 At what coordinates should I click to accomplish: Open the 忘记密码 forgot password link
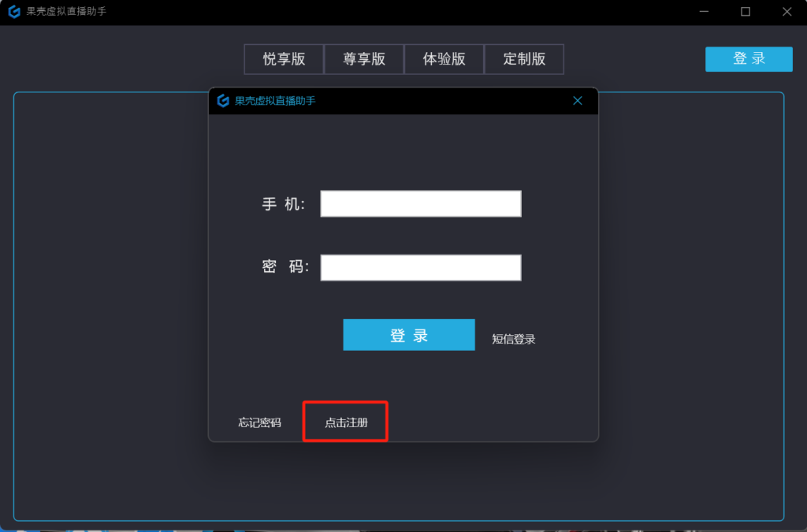[x=259, y=422]
